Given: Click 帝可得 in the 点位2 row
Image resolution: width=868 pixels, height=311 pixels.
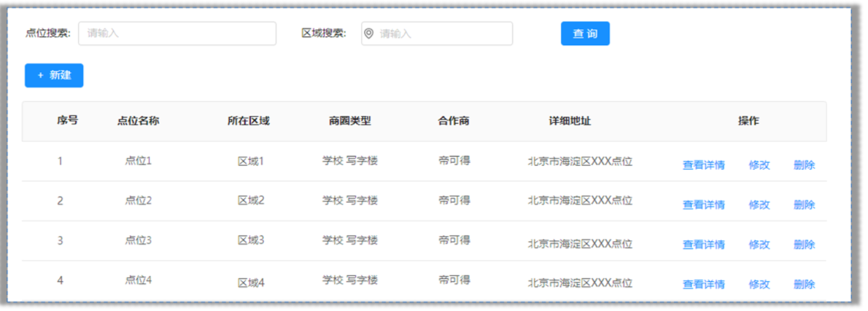Looking at the screenshot, I should pyautogui.click(x=454, y=200).
